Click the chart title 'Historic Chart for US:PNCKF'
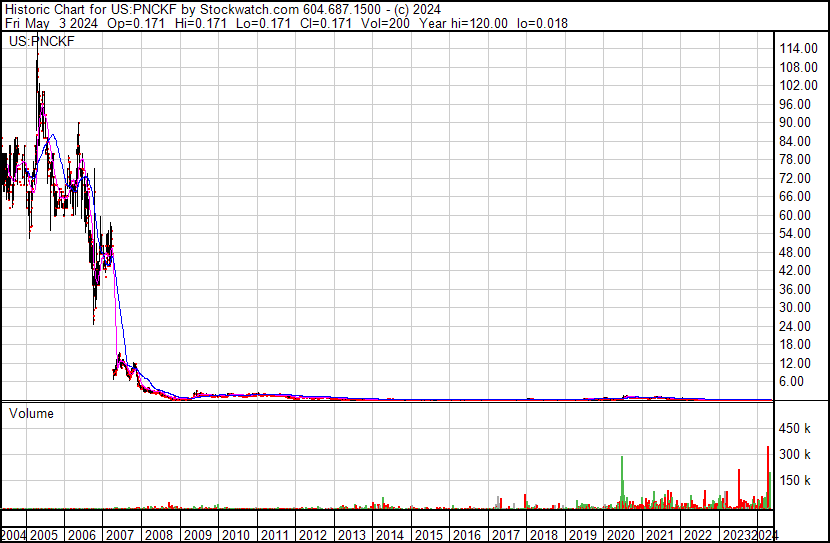The image size is (830, 543). pos(91,10)
